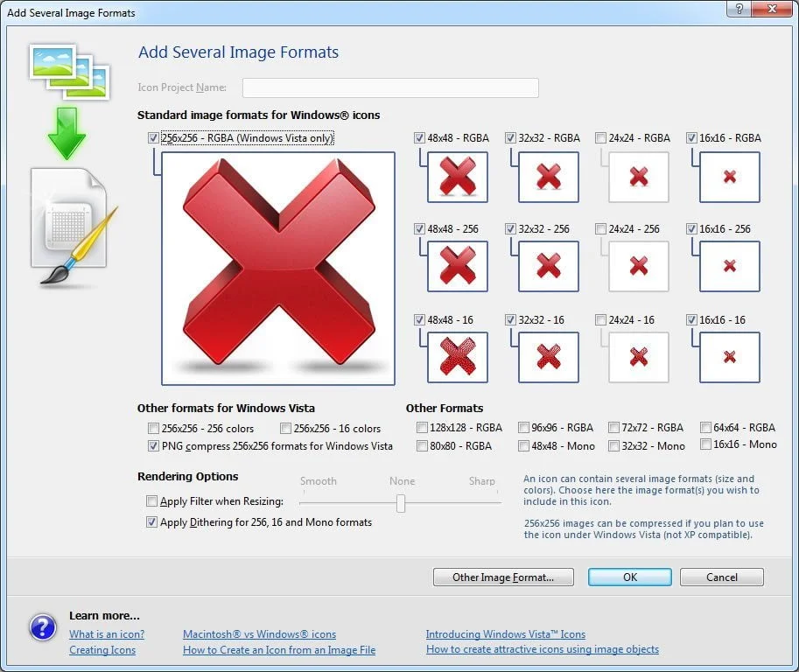Screen dimensions: 799x672
Task: Click the Smooth-to-Sharp filter slider handle
Action: 401,503
